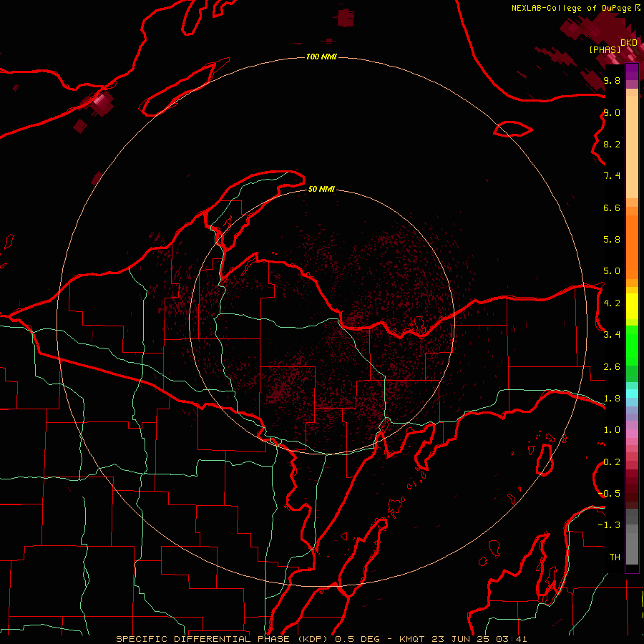Click the "23 JUN 25 03:41" timestamp
The width and height of the screenshot is (644, 644).
click(x=479, y=639)
